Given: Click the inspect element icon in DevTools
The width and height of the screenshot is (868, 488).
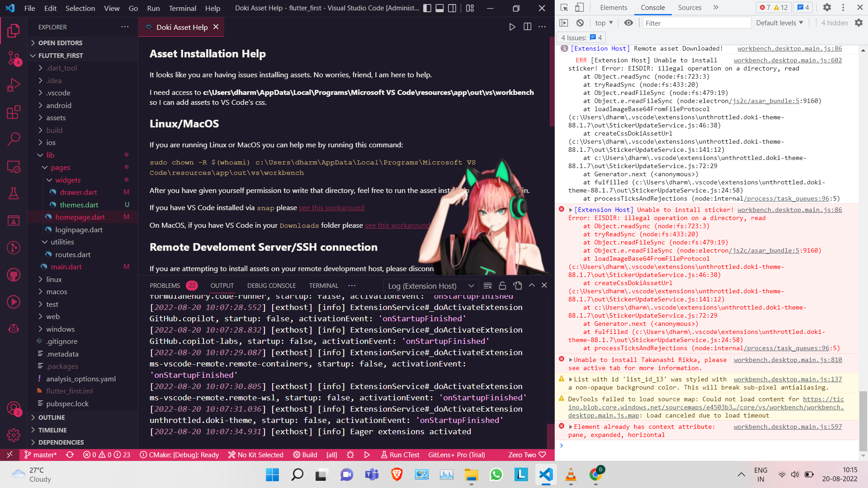Looking at the screenshot, I should 564,8.
